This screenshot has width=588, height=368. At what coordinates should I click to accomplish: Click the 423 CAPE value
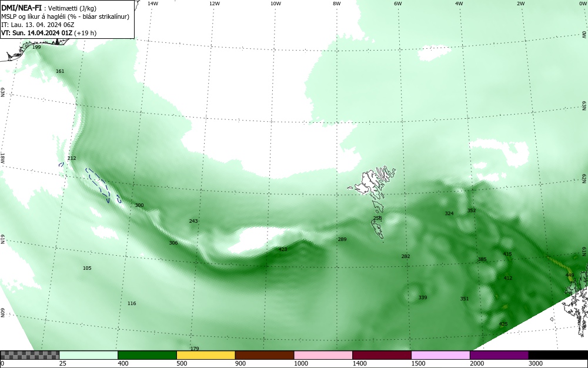(283, 249)
